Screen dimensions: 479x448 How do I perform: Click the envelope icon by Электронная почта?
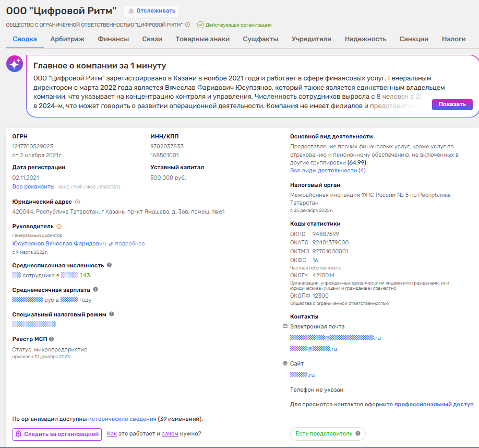[x=285, y=326]
